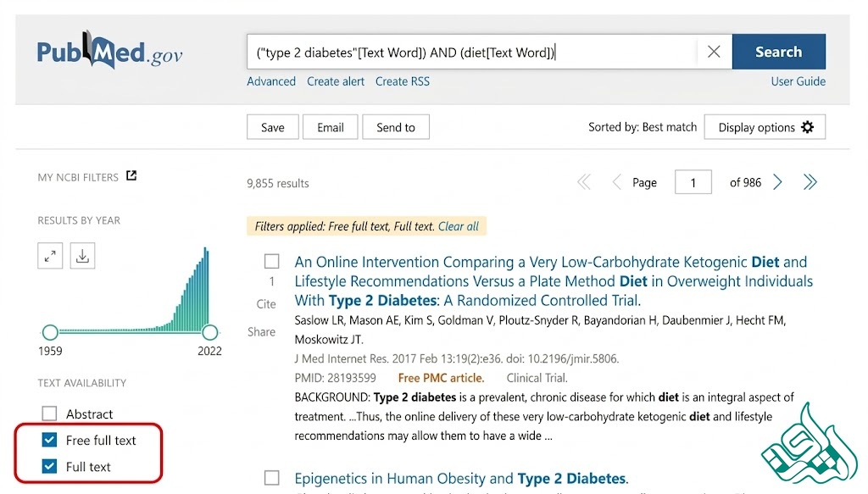Go to the previous results page
The height and width of the screenshot is (494, 868).
coord(616,182)
